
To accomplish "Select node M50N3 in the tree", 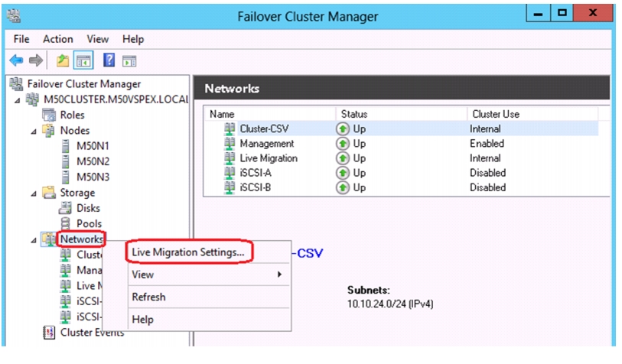I will [93, 177].
